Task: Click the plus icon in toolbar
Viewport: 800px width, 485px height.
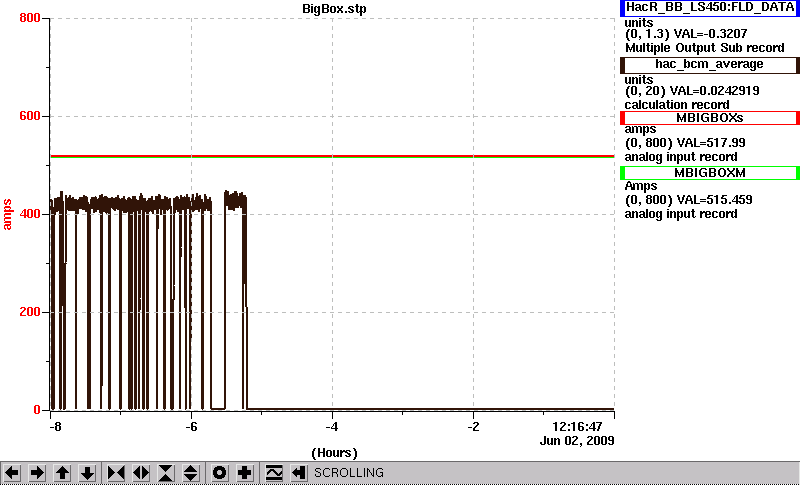Action: pos(244,473)
